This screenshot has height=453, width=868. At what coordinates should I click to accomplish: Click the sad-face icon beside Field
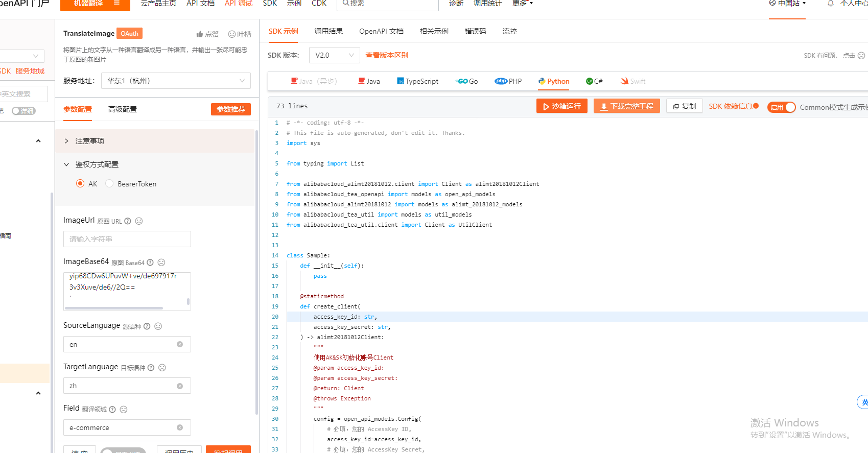coord(124,410)
